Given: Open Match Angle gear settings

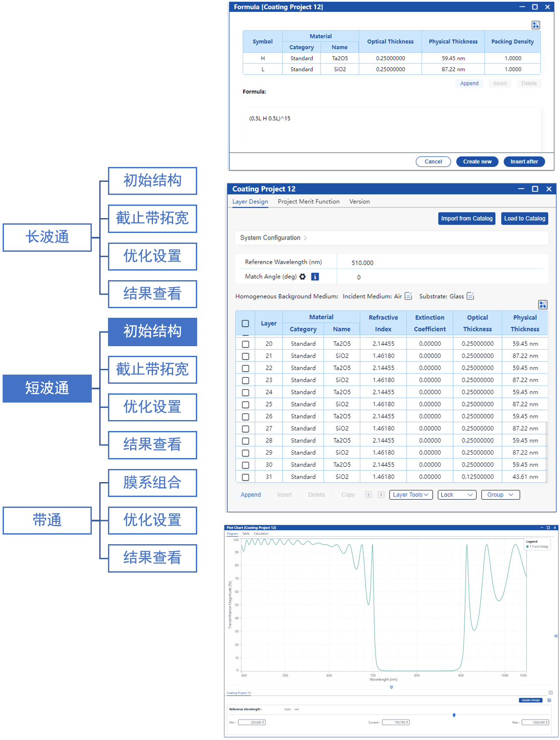Looking at the screenshot, I should [303, 277].
